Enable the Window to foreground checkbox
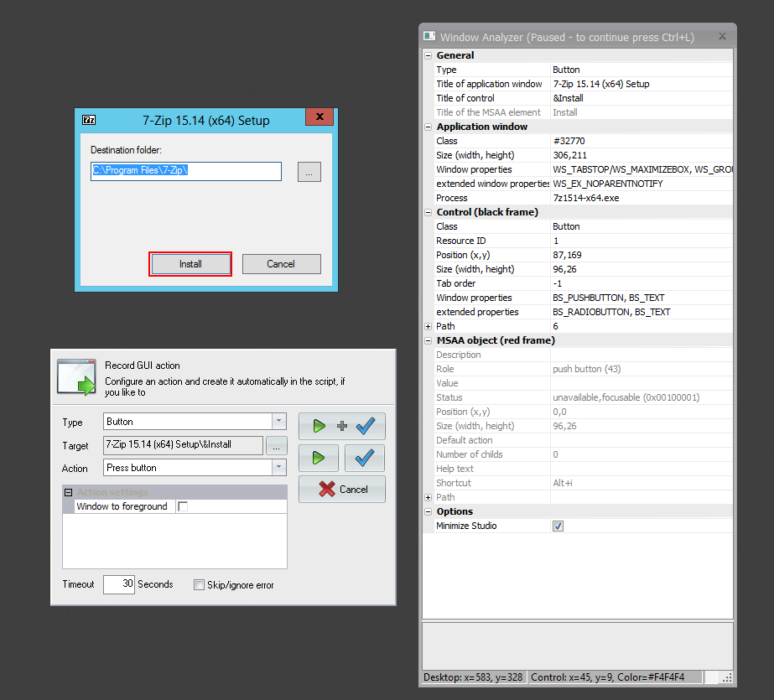Viewport: 774px width, 700px height. [x=183, y=506]
